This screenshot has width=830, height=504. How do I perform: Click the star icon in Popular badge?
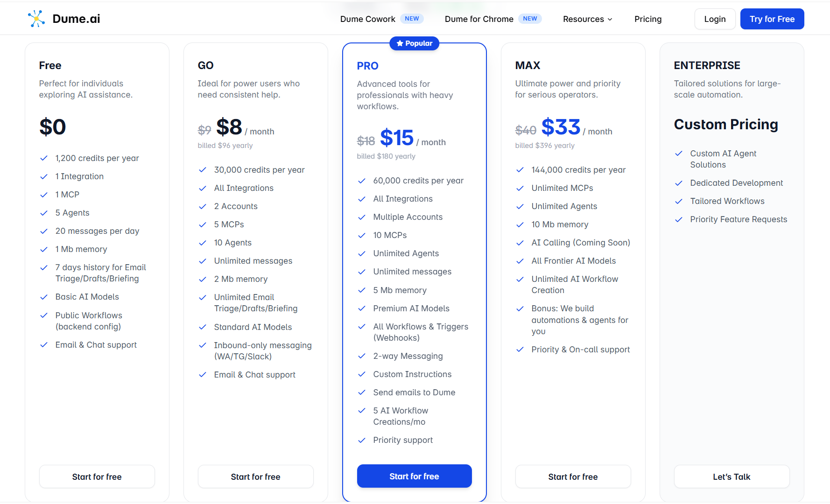click(x=400, y=43)
